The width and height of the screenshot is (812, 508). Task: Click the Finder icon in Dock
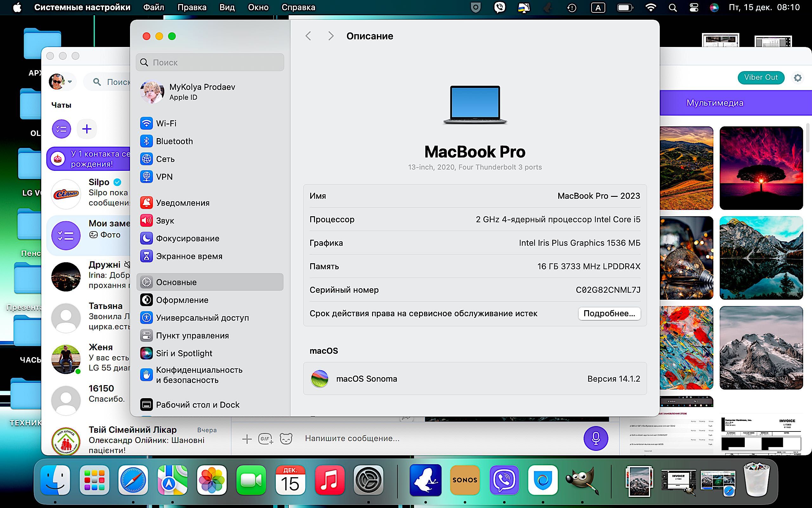[x=56, y=480]
